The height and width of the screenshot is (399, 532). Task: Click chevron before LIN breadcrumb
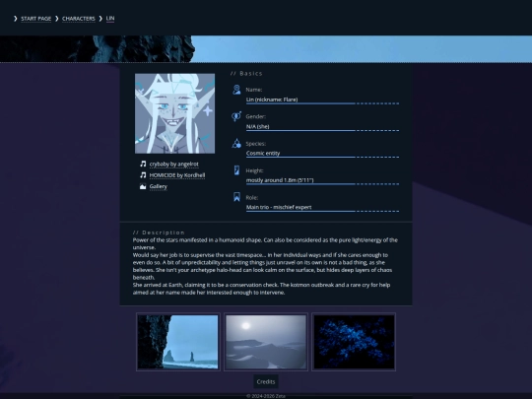[x=100, y=19]
